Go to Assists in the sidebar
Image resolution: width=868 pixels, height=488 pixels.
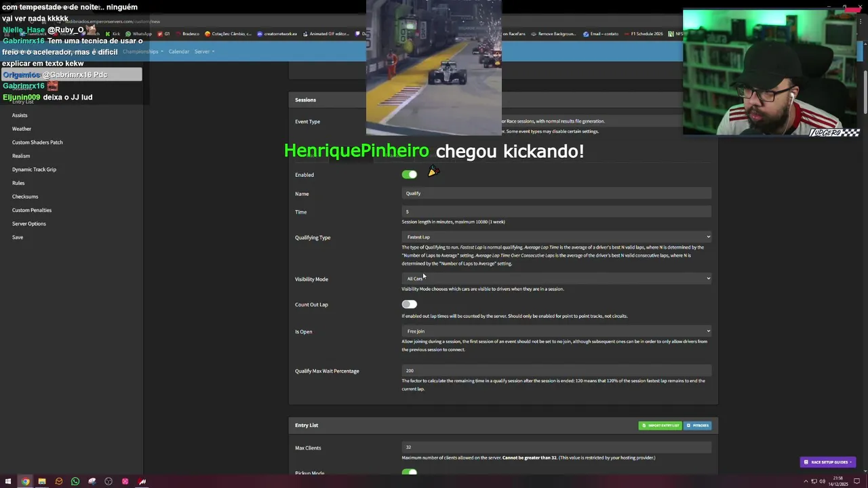pyautogui.click(x=20, y=115)
